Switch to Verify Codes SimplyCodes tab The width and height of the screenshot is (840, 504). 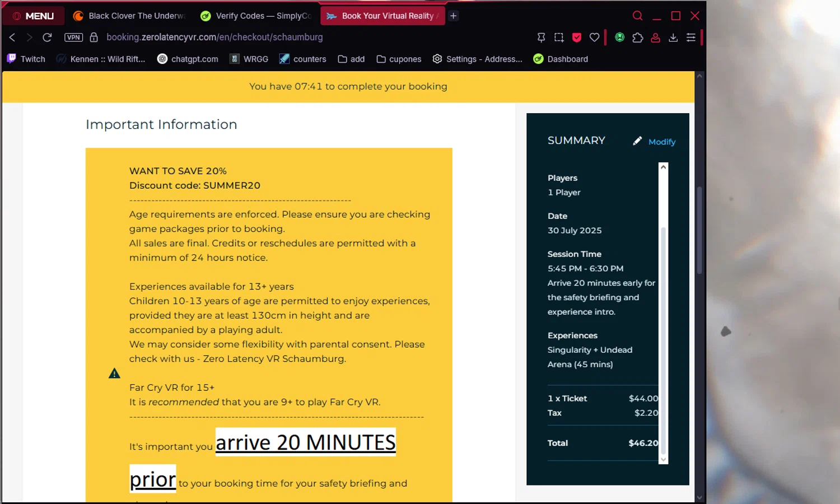click(x=256, y=16)
